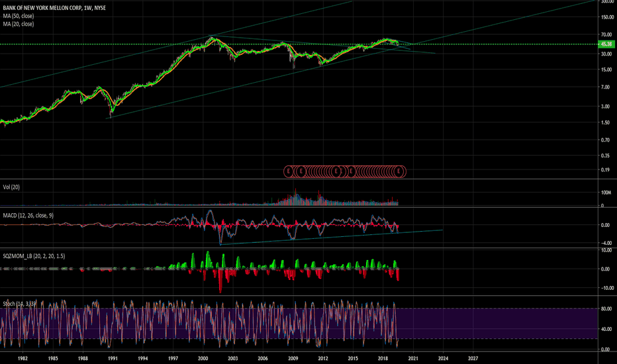Click the 2009 time axis label
The image size is (617, 364).
[293, 359]
